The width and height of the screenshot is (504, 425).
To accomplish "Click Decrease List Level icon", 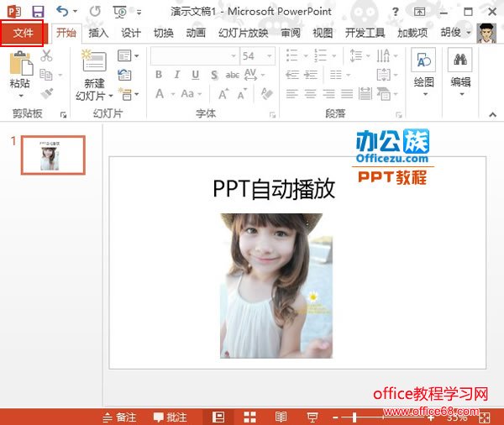I will [x=292, y=75].
